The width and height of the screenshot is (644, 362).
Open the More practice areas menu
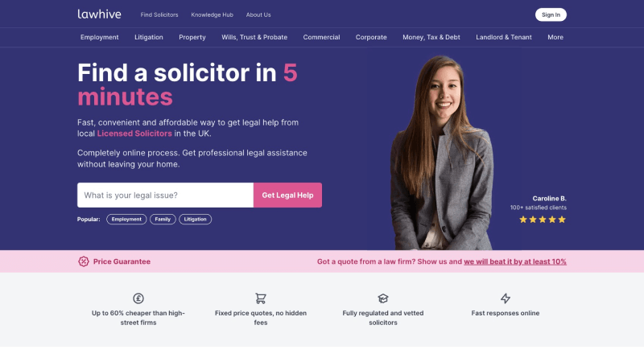[555, 37]
